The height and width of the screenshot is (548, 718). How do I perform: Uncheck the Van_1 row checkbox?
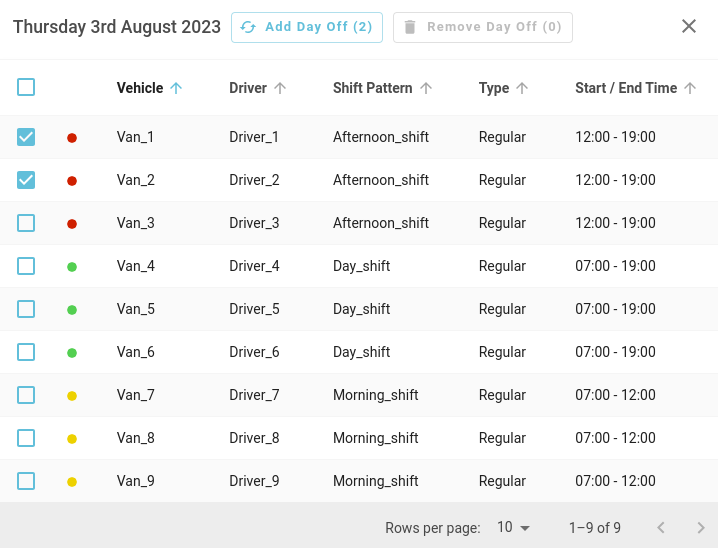click(26, 137)
